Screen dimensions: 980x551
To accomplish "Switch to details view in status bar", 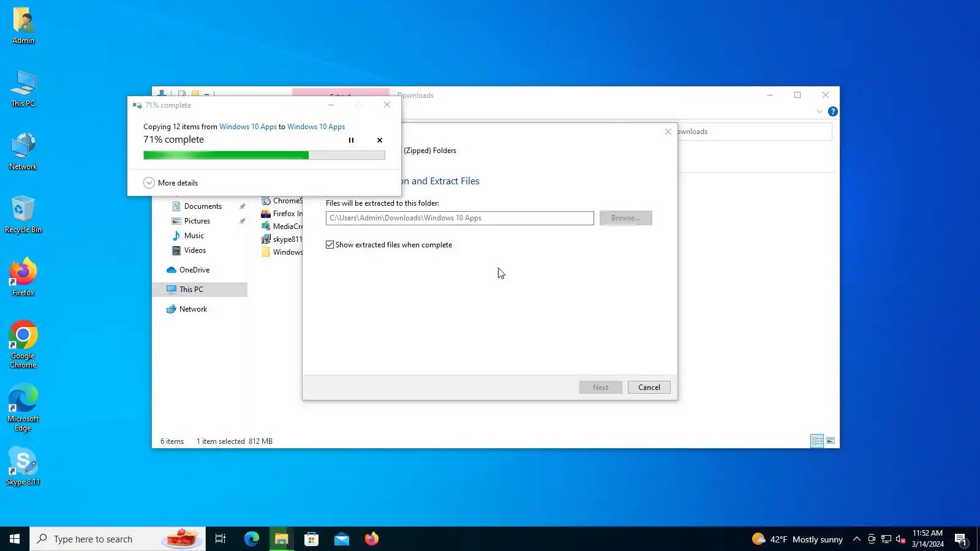I will pos(817,441).
